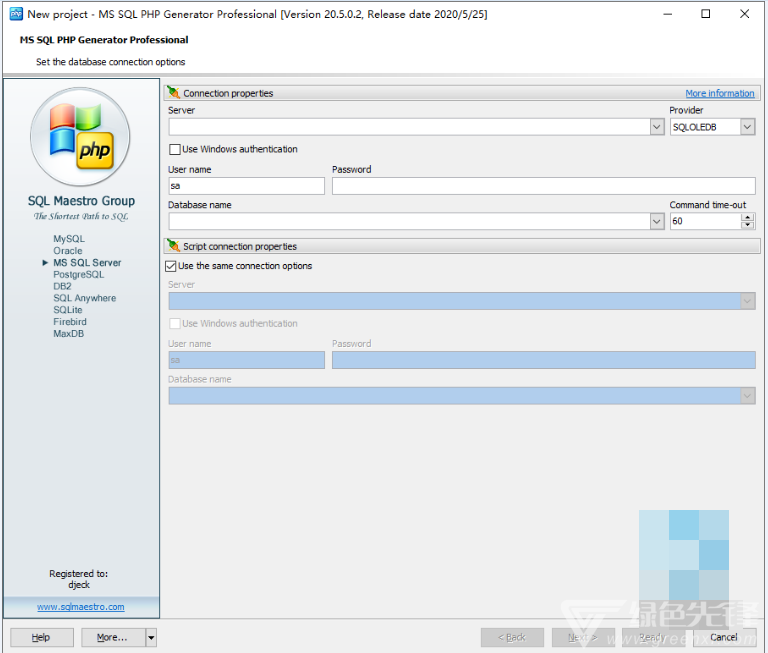Click the Cancel button
The width and height of the screenshot is (768, 653).
pyautogui.click(x=724, y=637)
